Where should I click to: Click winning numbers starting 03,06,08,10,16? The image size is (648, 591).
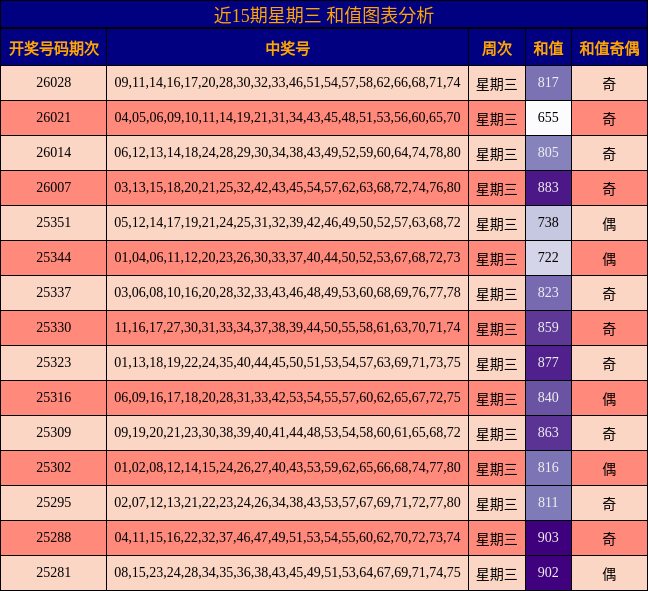(x=287, y=293)
